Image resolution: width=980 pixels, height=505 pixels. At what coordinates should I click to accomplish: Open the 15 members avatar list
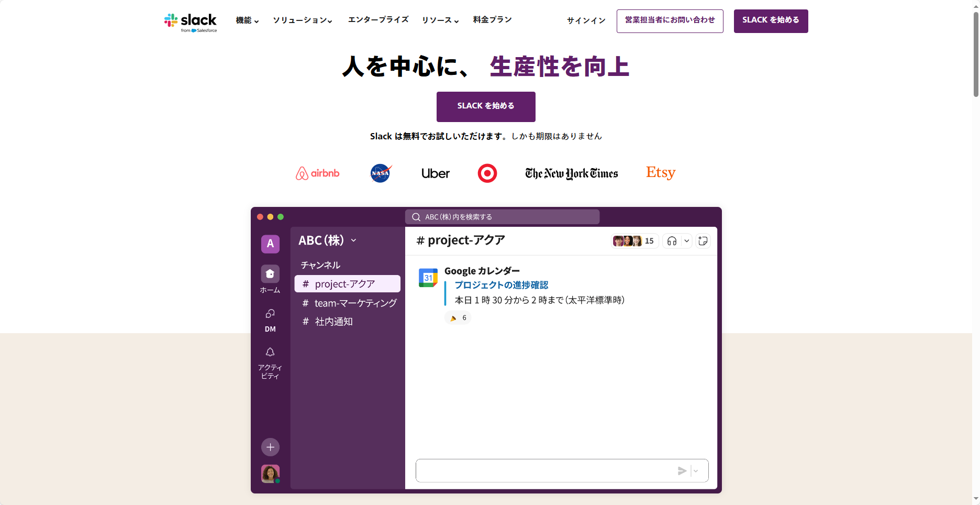tap(634, 241)
